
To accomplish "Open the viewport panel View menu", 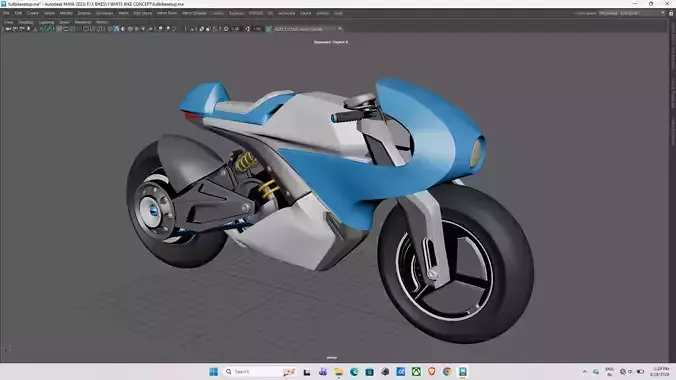I will tap(9, 22).
